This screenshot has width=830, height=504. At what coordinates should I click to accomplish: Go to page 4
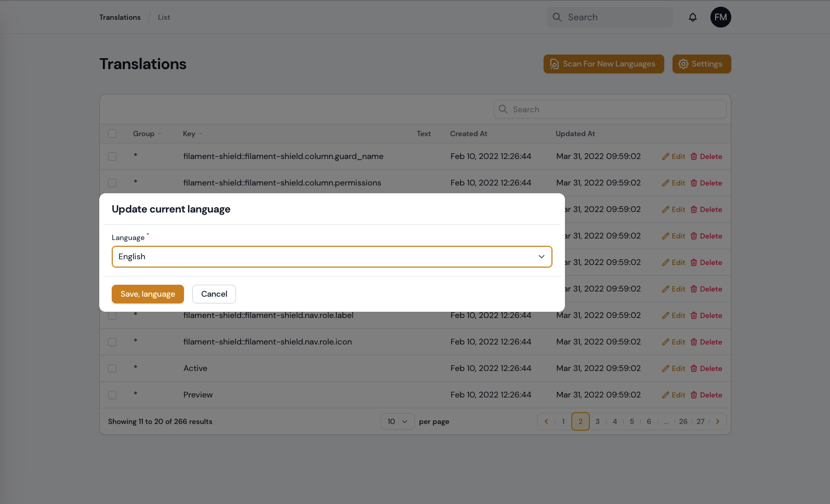(x=615, y=421)
